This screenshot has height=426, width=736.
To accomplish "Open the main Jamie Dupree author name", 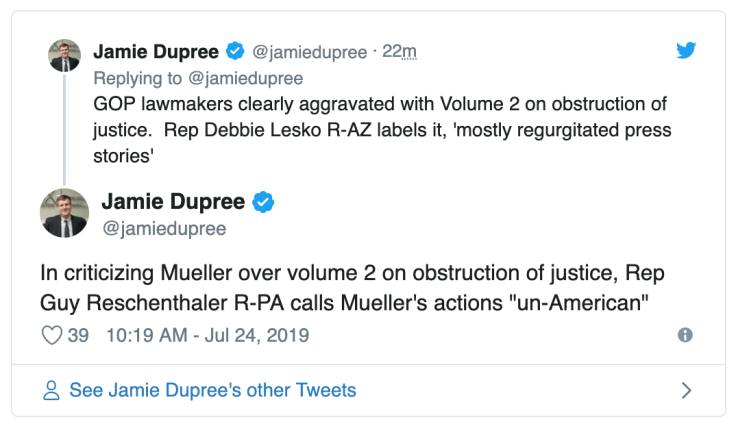I will [x=173, y=202].
